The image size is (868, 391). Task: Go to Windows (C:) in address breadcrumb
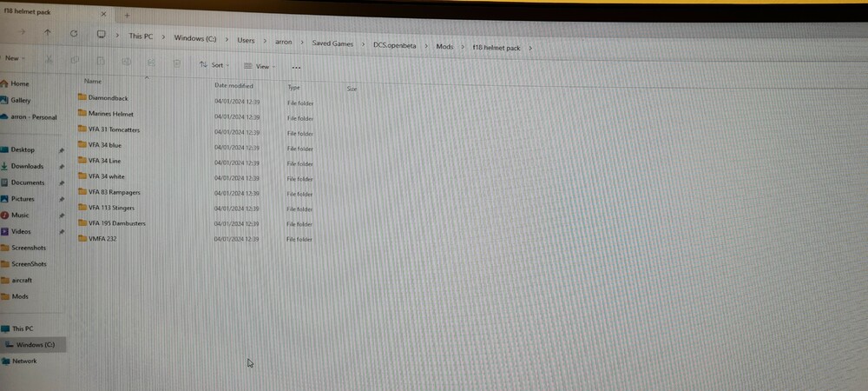point(194,38)
